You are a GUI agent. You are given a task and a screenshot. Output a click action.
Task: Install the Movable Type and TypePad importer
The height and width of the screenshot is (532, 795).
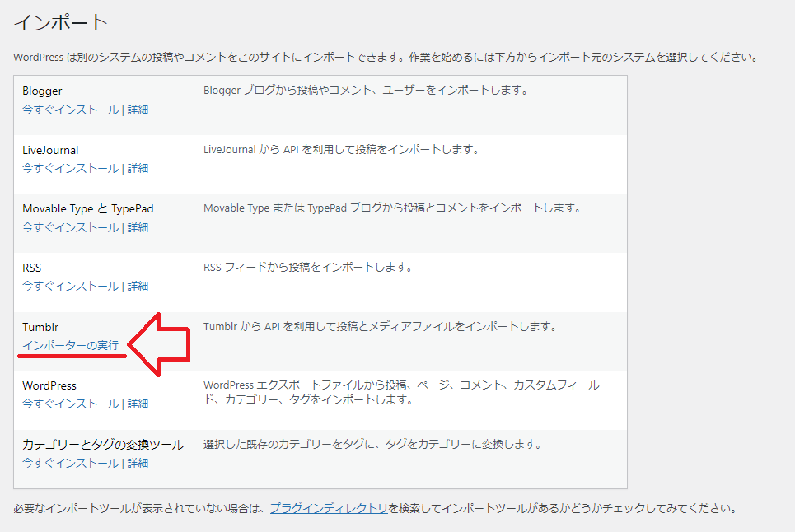71,227
